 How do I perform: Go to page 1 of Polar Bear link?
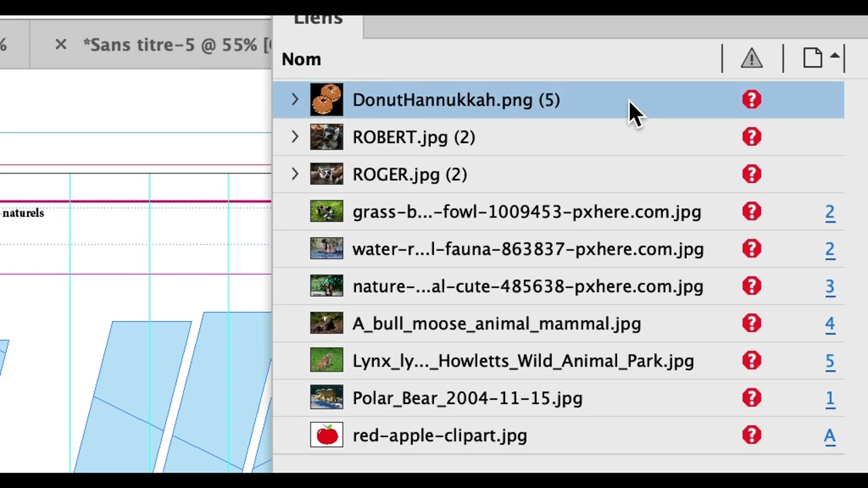coord(830,399)
